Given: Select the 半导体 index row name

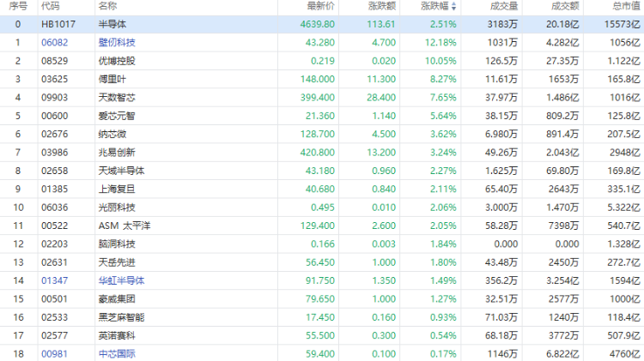Looking at the screenshot, I should pyautogui.click(x=112, y=25).
